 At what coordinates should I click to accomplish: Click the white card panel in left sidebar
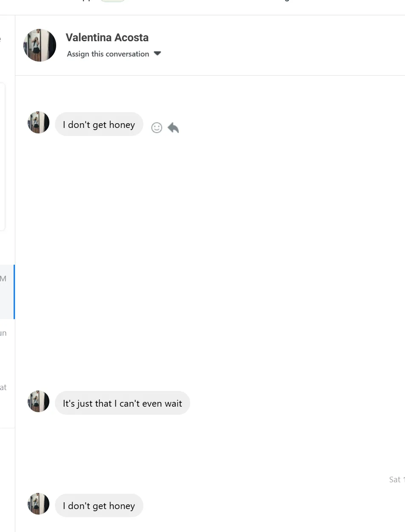pyautogui.click(x=2, y=157)
